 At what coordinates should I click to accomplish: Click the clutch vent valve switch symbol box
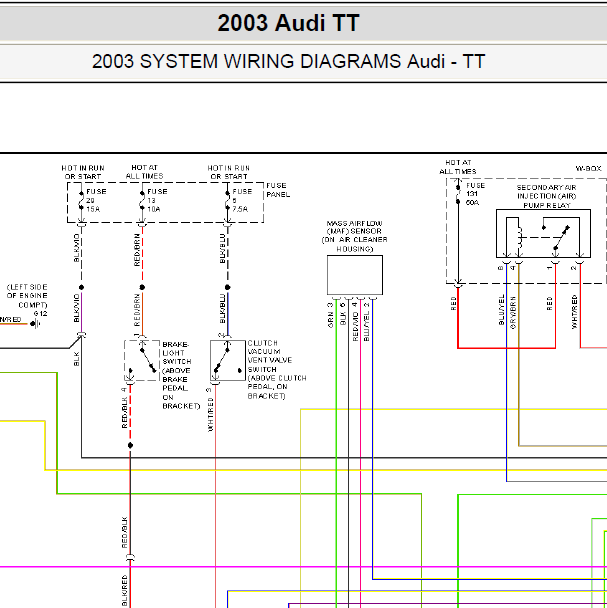[x=228, y=361]
